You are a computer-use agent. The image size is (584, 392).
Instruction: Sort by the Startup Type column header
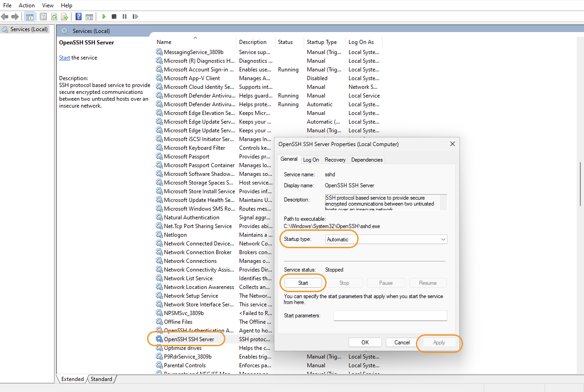(x=325, y=42)
